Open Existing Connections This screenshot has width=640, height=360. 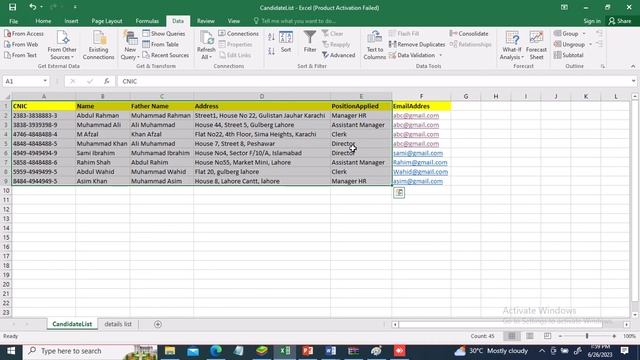98,45
